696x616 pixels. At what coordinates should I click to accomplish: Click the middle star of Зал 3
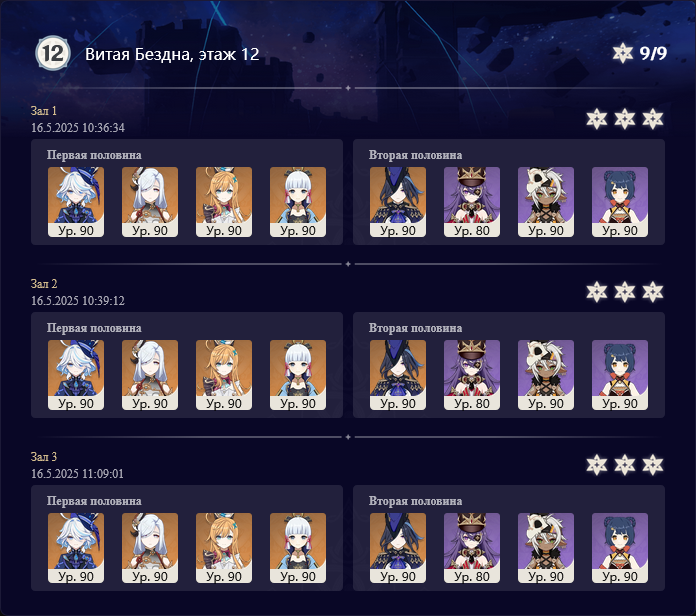(625, 465)
